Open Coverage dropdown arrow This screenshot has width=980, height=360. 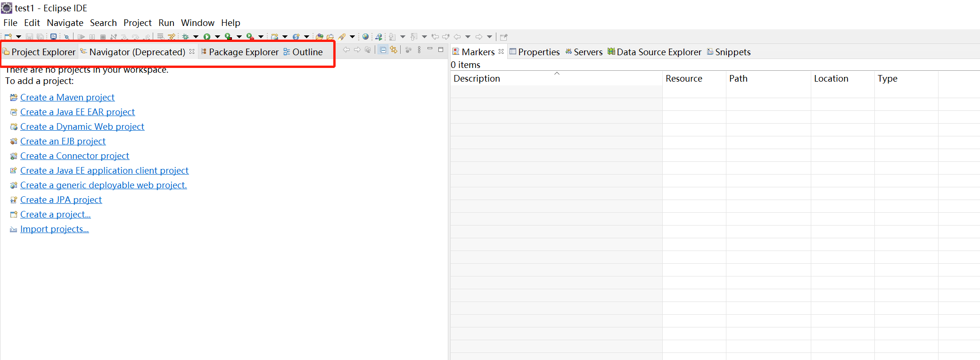click(x=239, y=36)
